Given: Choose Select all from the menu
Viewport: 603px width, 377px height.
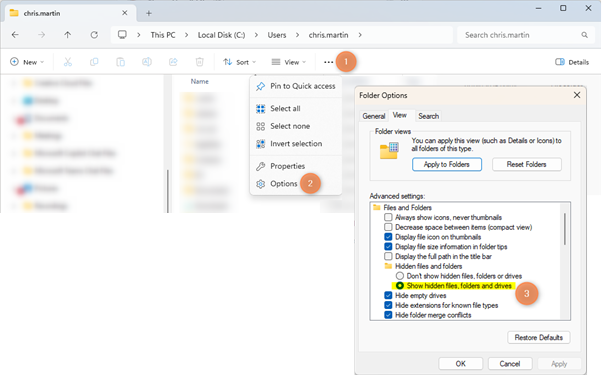Looking at the screenshot, I should click(x=296, y=108).
